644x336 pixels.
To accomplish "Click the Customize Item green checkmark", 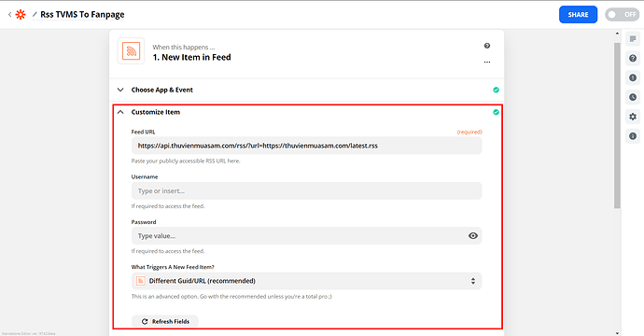I will (x=497, y=112).
